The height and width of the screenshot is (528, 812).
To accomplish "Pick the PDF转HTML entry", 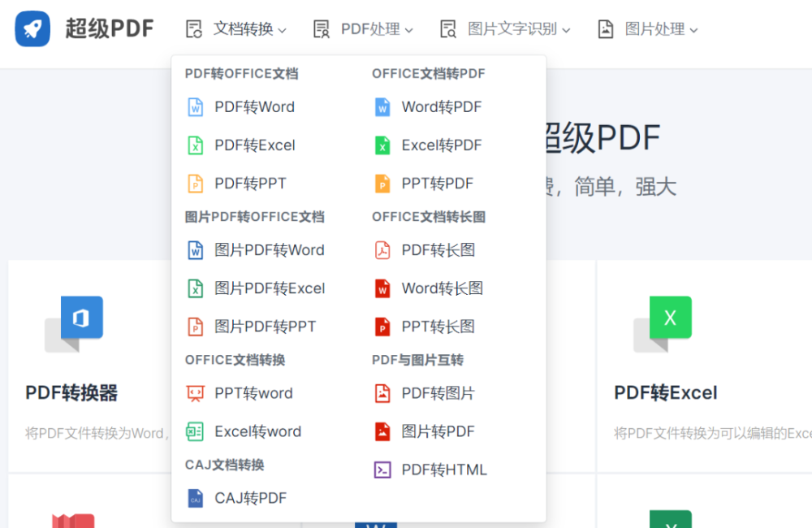I will point(444,470).
